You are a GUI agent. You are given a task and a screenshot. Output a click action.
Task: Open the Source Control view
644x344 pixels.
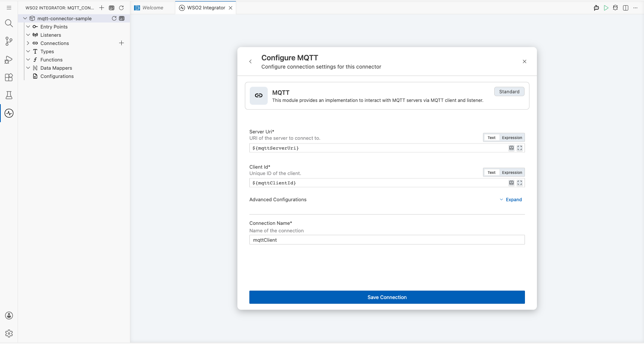click(9, 41)
